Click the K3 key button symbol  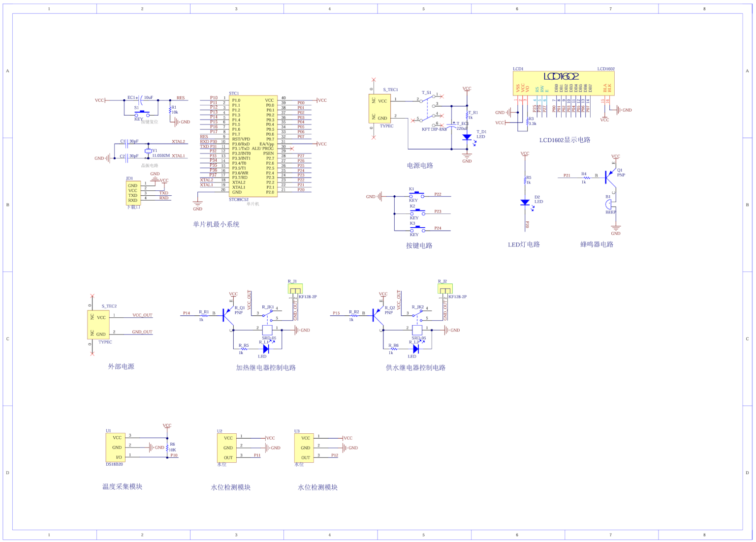coord(417,229)
